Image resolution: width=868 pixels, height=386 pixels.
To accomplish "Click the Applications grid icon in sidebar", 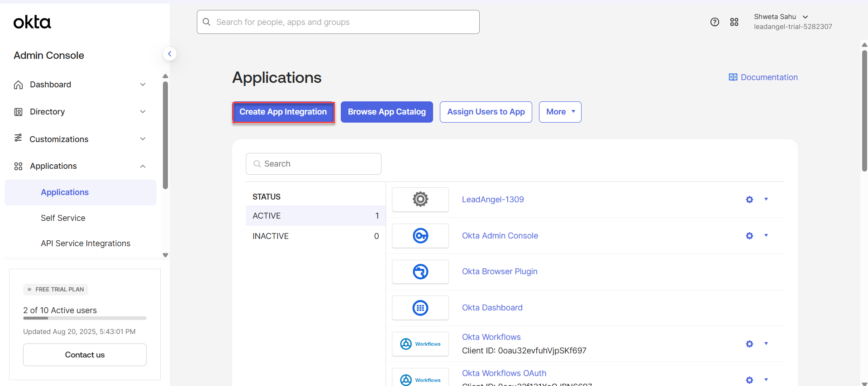I will pyautogui.click(x=18, y=166).
